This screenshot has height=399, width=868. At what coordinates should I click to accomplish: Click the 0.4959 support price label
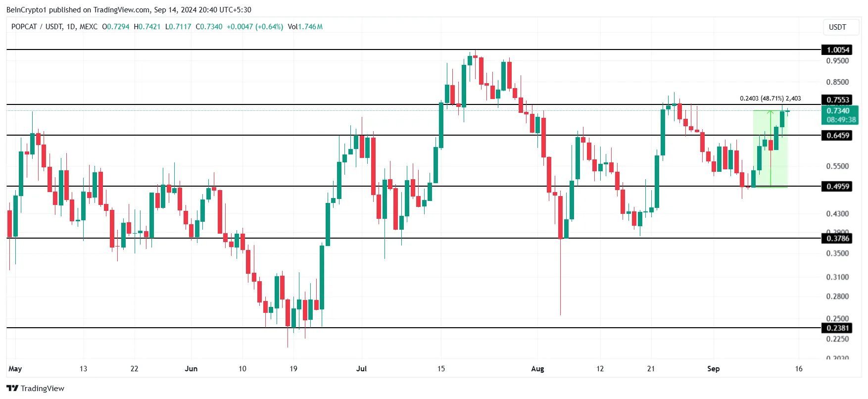tap(837, 186)
